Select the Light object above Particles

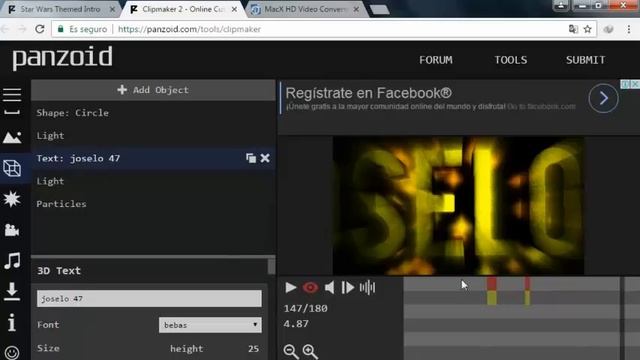click(x=153, y=181)
